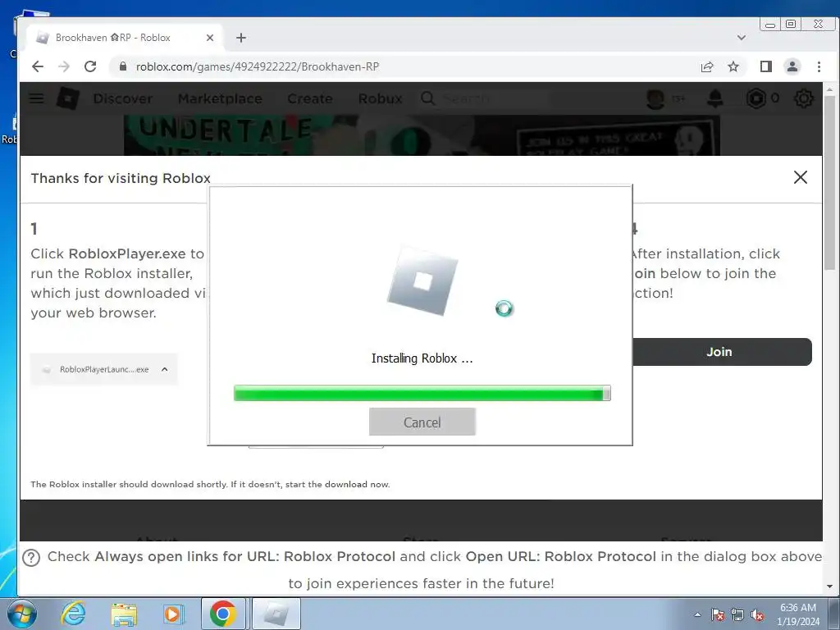The image size is (840, 630).
Task: Click the installing progress bar
Action: [422, 393]
